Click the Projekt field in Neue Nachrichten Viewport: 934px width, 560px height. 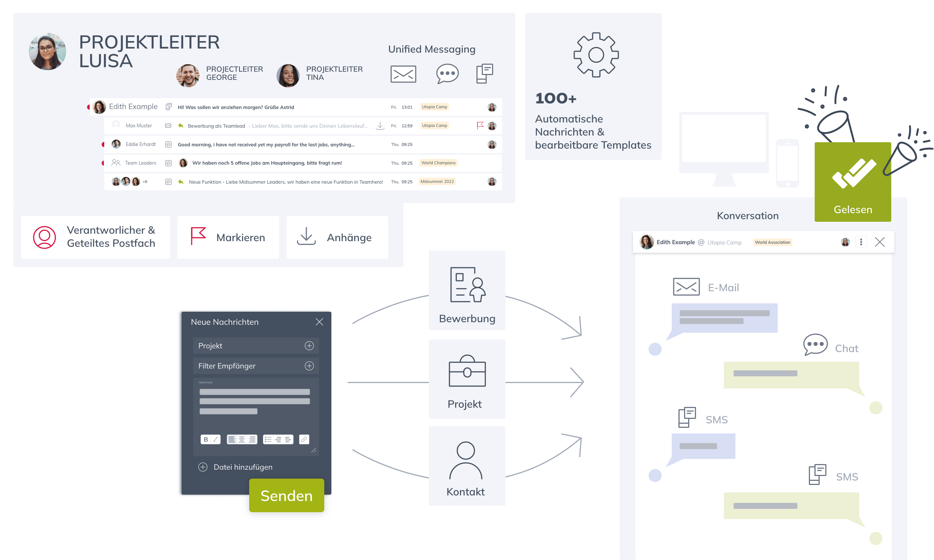click(256, 345)
